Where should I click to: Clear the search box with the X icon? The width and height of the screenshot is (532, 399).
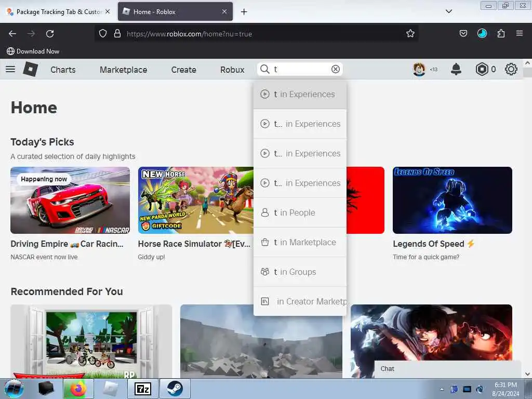(x=335, y=69)
